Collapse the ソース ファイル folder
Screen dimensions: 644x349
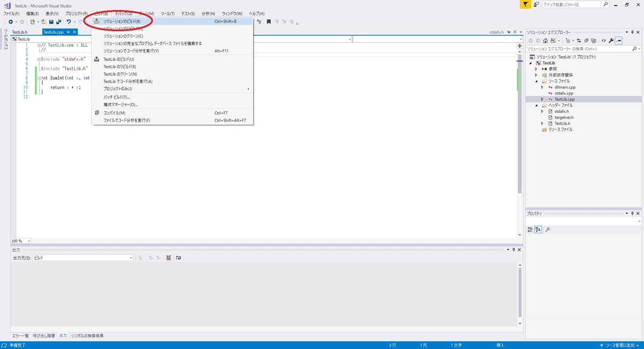tap(536, 81)
